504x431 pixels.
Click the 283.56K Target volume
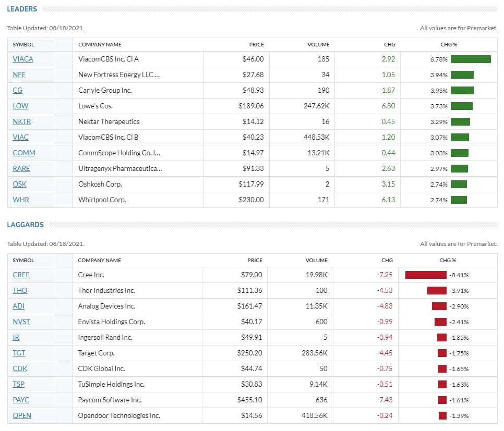[x=315, y=353]
